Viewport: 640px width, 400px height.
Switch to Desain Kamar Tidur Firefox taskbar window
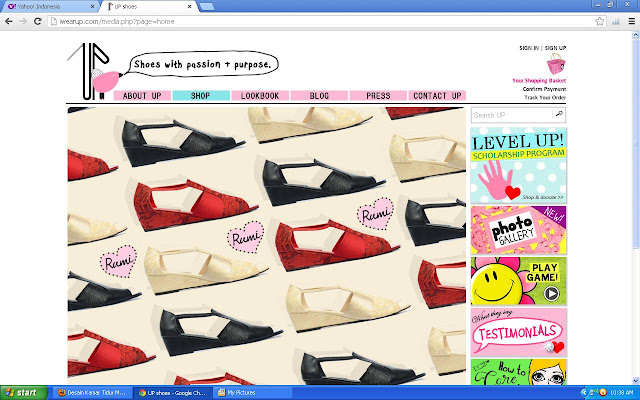click(x=92, y=393)
